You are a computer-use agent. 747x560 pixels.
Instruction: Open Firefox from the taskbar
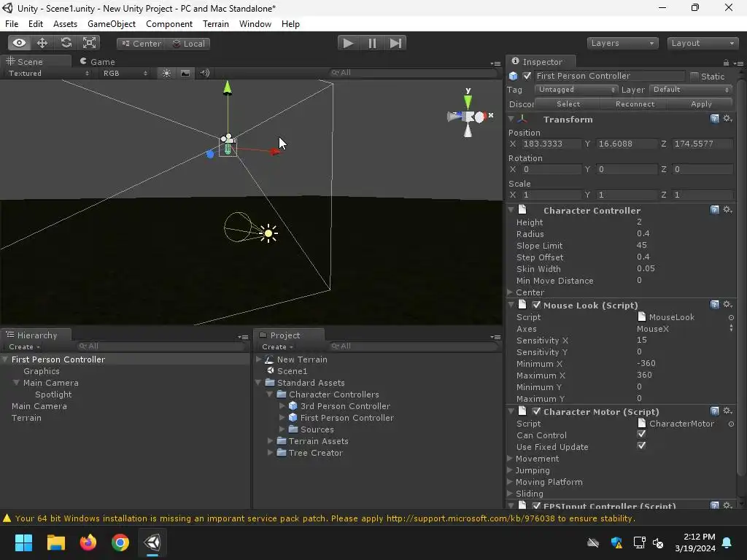(88, 542)
